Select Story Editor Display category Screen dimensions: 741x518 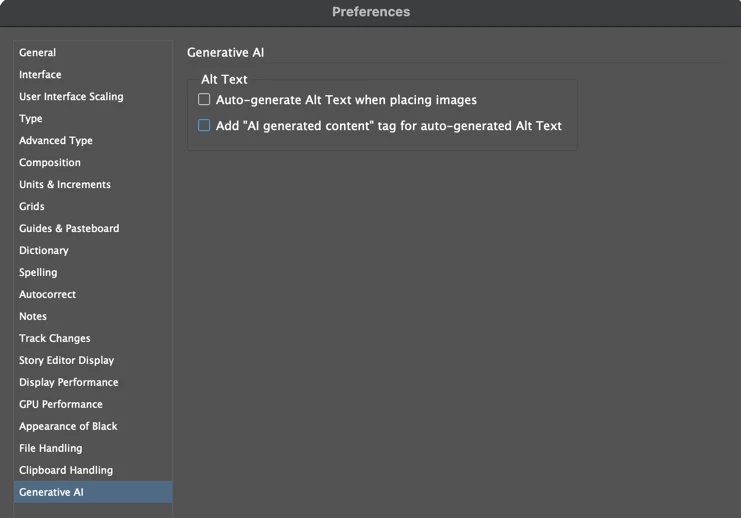click(x=66, y=361)
